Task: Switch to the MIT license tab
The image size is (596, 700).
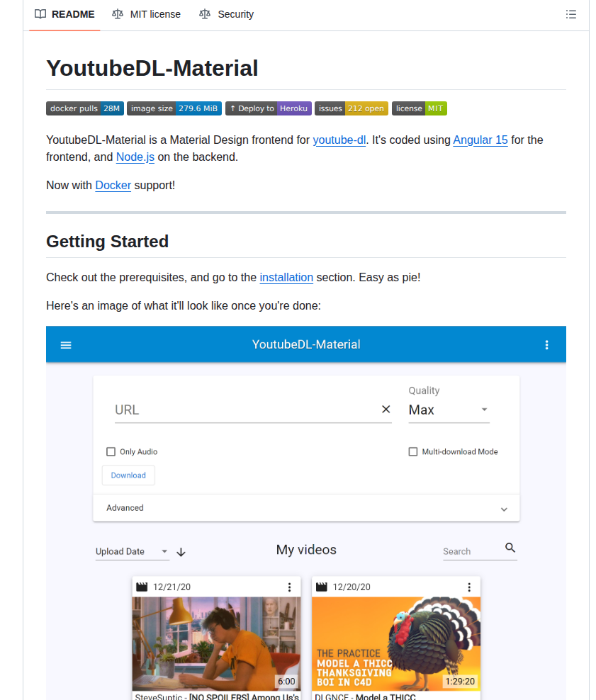Action: pyautogui.click(x=147, y=14)
